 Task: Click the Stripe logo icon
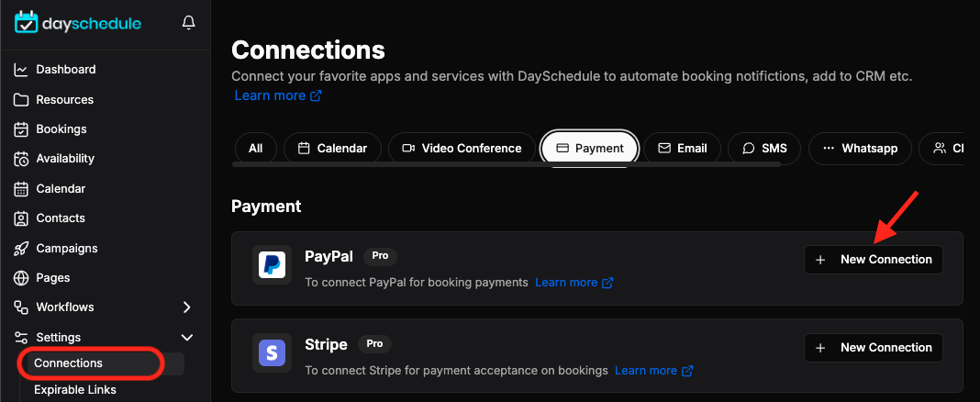tap(272, 352)
